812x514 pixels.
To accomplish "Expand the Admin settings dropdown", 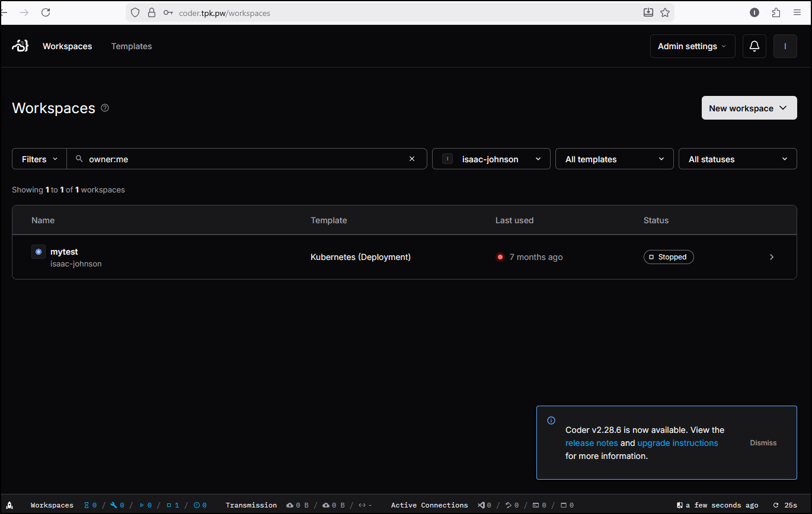I will pyautogui.click(x=692, y=46).
